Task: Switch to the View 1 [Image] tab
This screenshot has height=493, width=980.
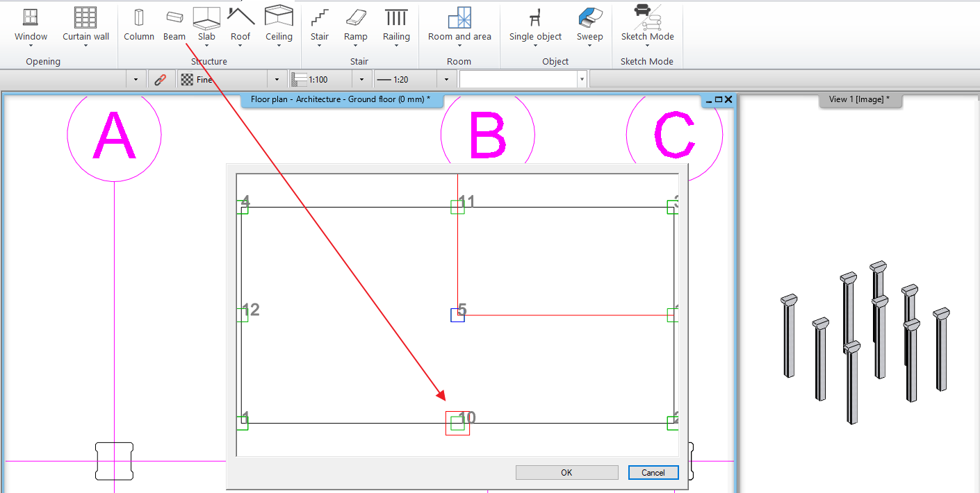Action: click(x=860, y=99)
